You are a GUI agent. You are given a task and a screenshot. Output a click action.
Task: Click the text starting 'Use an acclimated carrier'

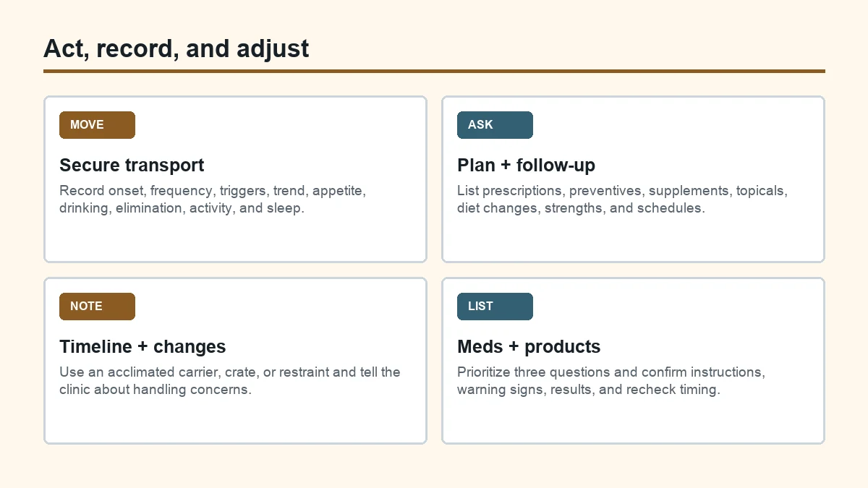click(229, 381)
